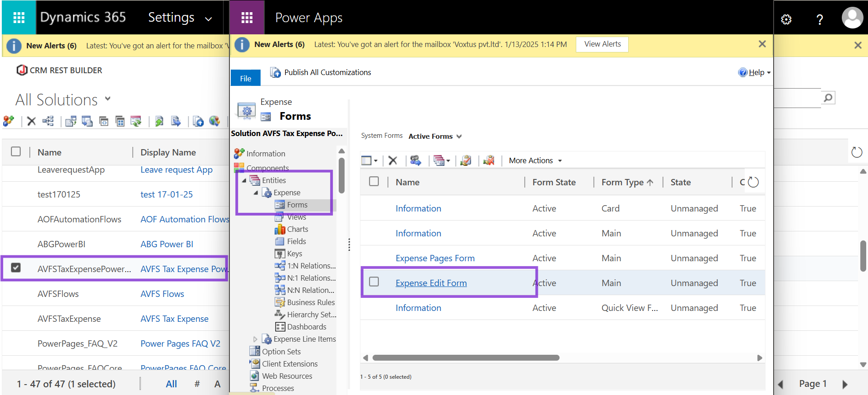
Task: Toggle the select-all checkbox beside Name in forms grid
Action: pyautogui.click(x=374, y=181)
